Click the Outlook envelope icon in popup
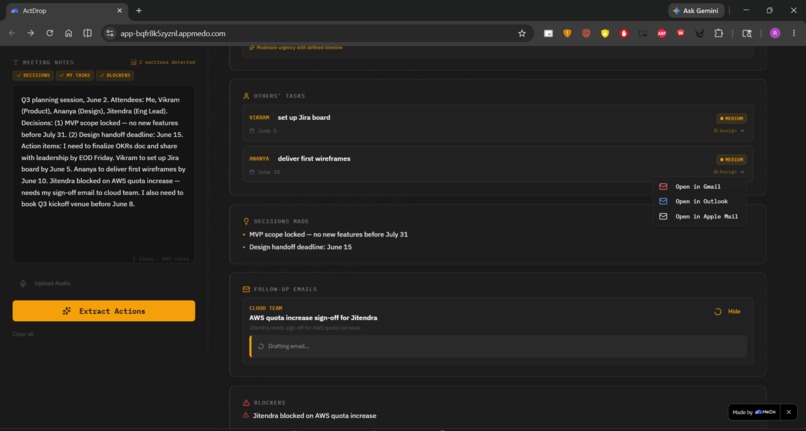This screenshot has width=806, height=431. (x=663, y=202)
